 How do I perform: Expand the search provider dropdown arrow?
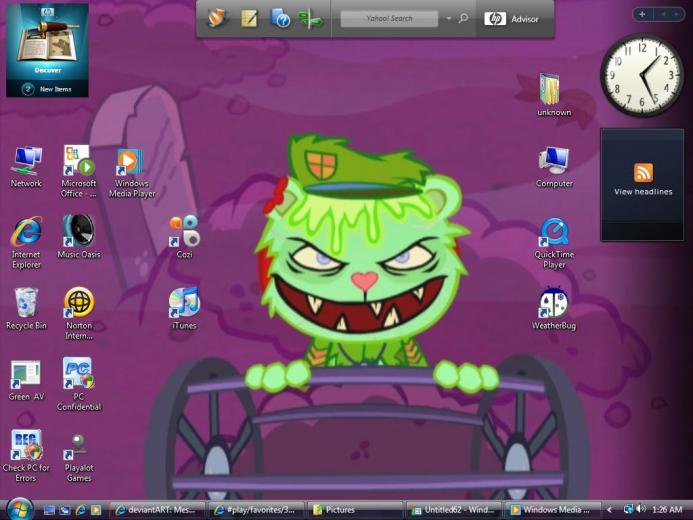(449, 19)
